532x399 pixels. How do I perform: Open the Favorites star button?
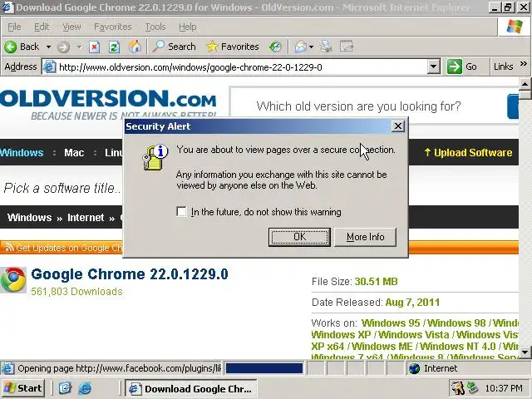233,47
